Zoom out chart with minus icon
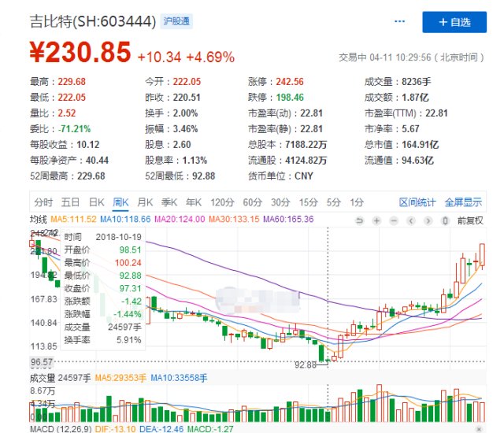The image size is (504, 433). [394, 220]
